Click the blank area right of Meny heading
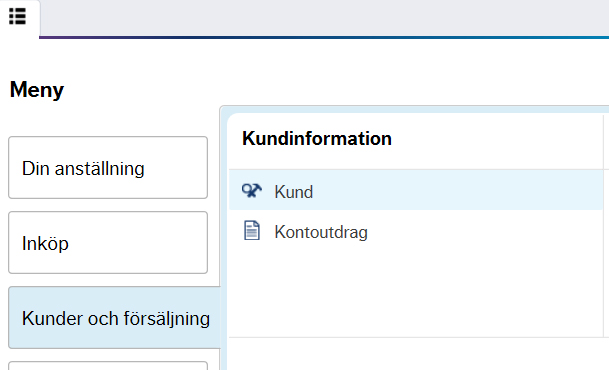Image resolution: width=609 pixels, height=370 pixels. 334,90
